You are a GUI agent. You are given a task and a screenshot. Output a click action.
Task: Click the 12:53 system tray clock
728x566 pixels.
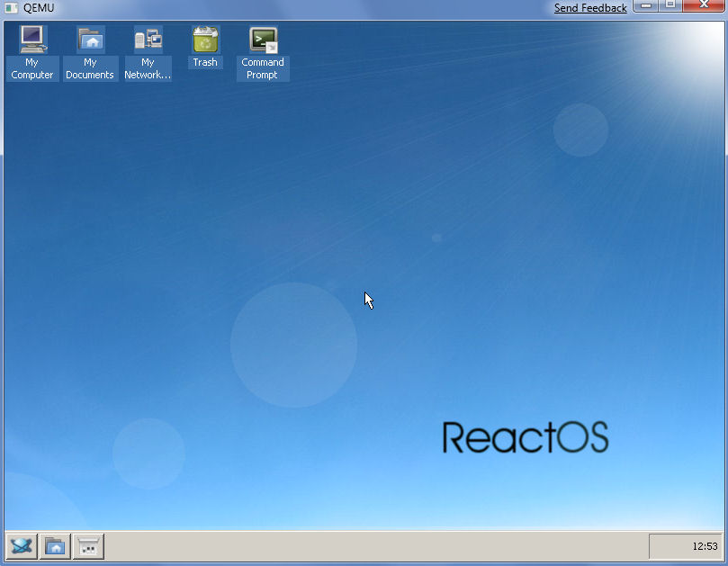(705, 546)
